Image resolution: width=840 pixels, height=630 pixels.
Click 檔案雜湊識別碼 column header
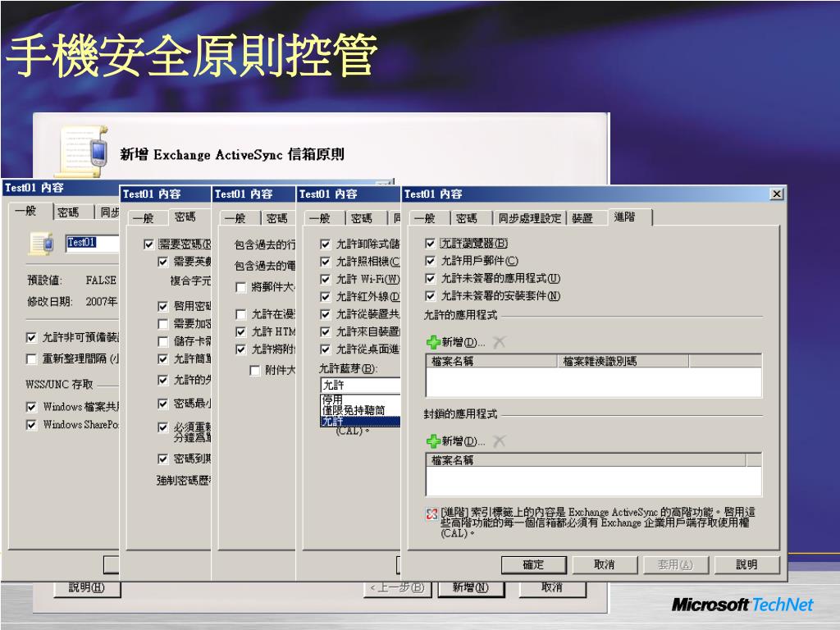tap(623, 361)
